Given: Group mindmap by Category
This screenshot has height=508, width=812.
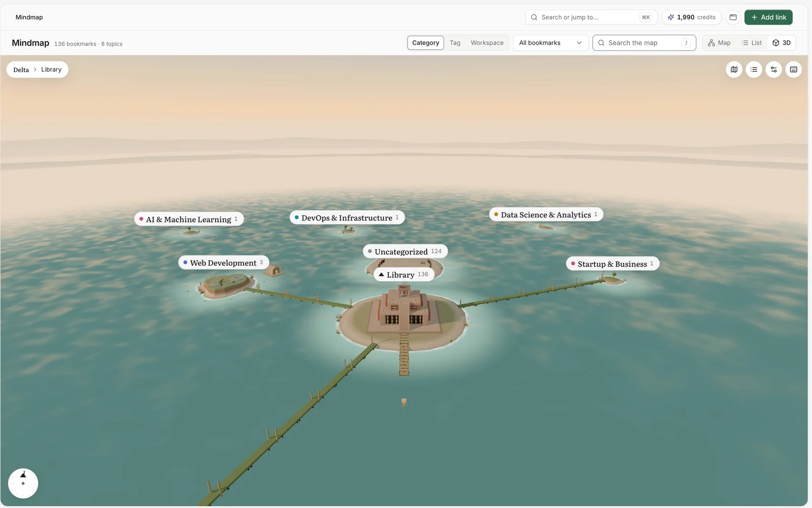Looking at the screenshot, I should pos(425,43).
